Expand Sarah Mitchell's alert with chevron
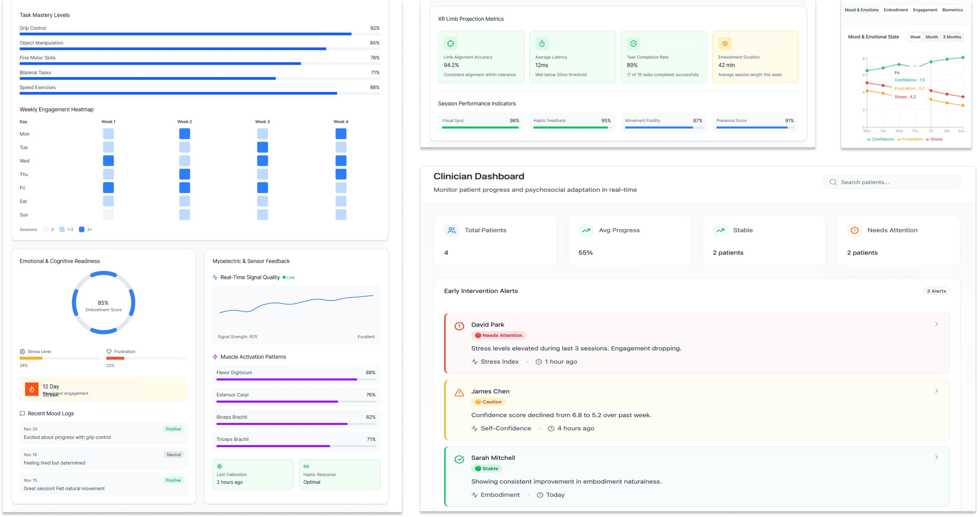Screen dimensions: 980x517 (x=936, y=457)
